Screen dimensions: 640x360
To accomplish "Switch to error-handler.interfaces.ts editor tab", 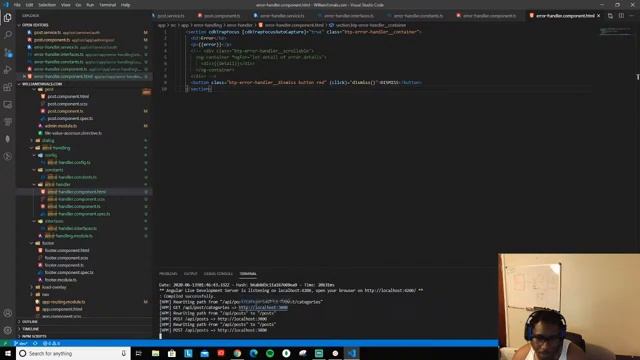I will coord(348,16).
